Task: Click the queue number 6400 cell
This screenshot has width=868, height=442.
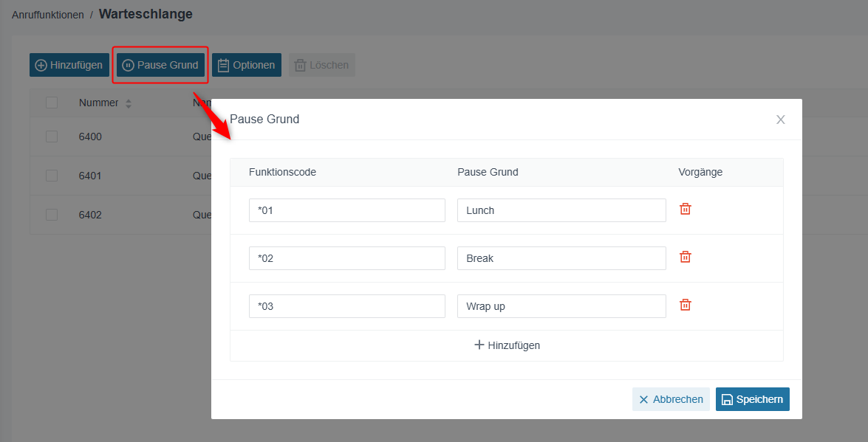Action: (x=90, y=137)
